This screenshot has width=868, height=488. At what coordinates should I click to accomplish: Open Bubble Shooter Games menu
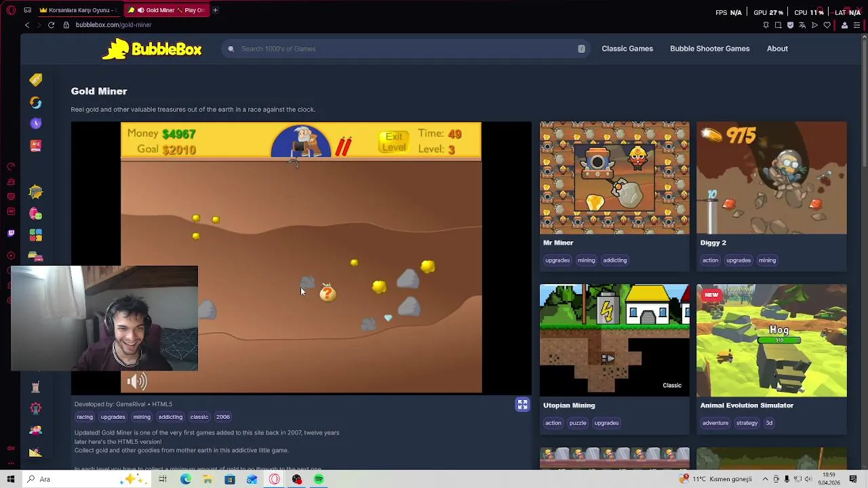pos(709,49)
